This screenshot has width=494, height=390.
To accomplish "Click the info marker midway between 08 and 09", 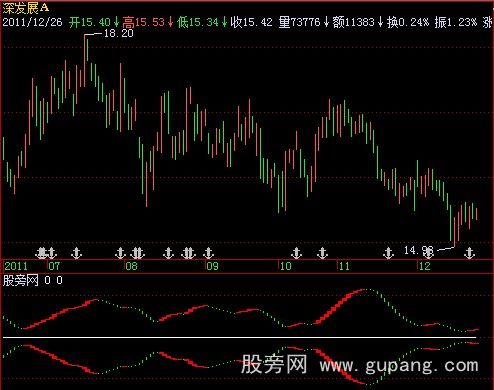I will click(168, 253).
